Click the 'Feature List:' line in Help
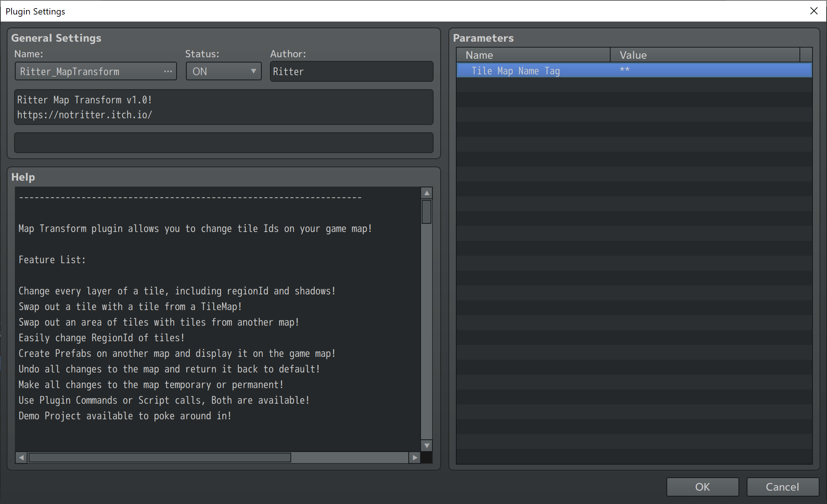Image resolution: width=827 pixels, height=504 pixels. 52,260
